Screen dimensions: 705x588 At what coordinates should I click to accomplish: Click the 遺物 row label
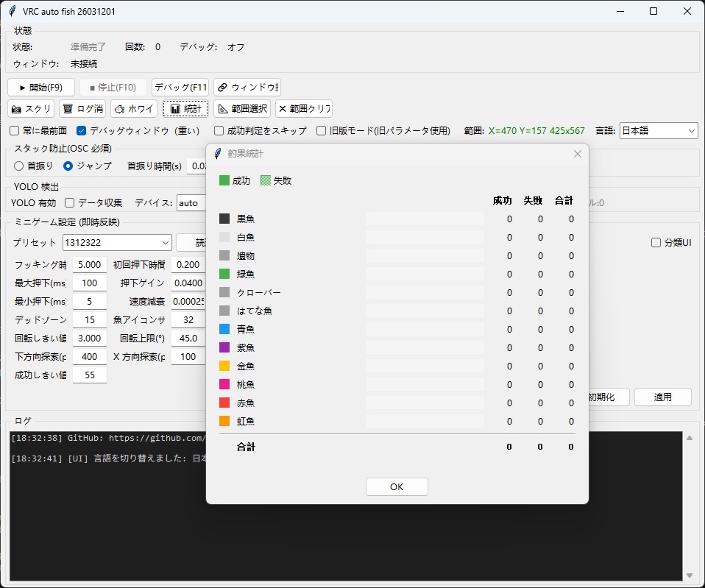pos(246,256)
